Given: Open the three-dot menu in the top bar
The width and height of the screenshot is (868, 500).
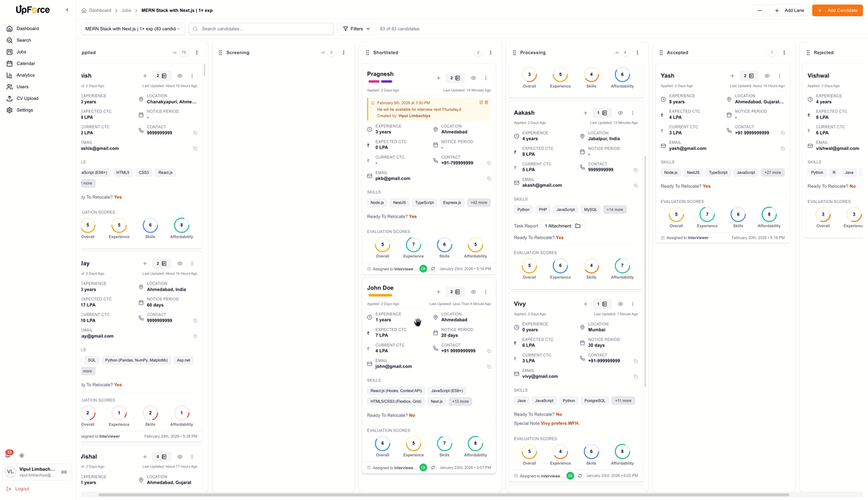Looking at the screenshot, I should (x=761, y=10).
